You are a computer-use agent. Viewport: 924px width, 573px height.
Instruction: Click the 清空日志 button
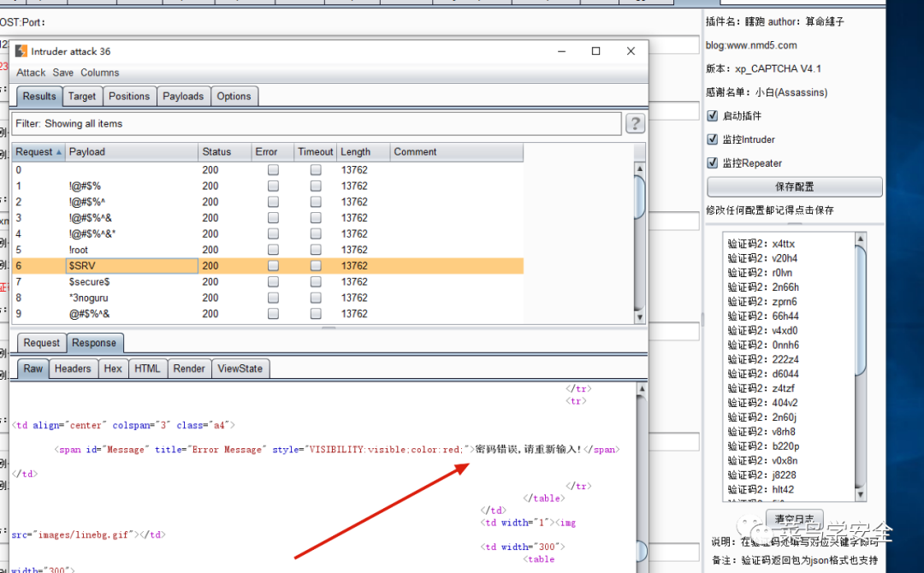tap(794, 519)
